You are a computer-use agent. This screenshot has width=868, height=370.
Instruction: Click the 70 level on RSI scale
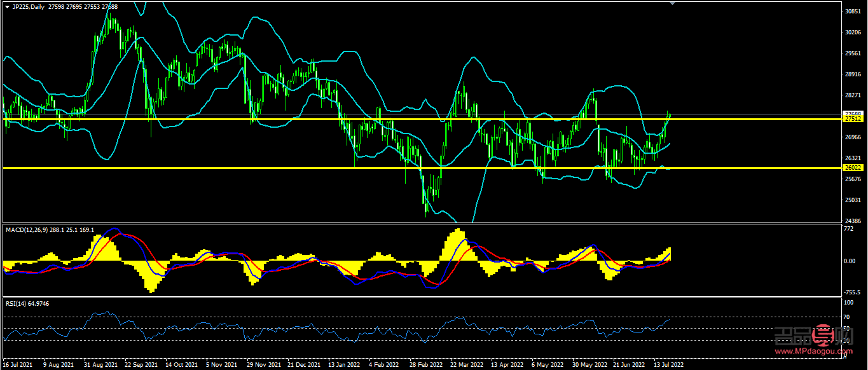pos(847,317)
